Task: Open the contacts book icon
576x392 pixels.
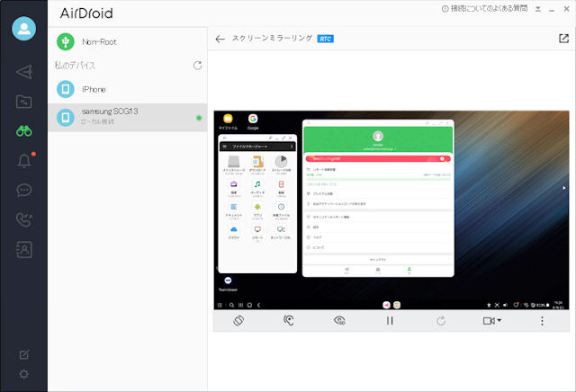Action: point(24,250)
